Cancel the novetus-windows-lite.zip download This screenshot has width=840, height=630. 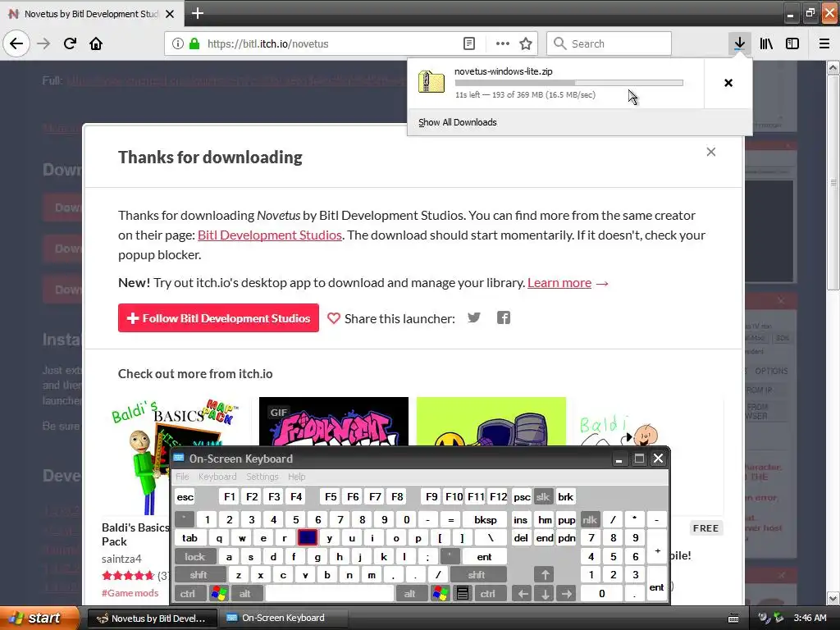click(728, 83)
